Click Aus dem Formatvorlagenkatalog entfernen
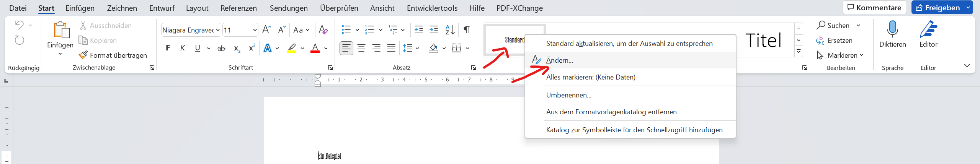Image resolution: width=980 pixels, height=164 pixels. pos(630,112)
